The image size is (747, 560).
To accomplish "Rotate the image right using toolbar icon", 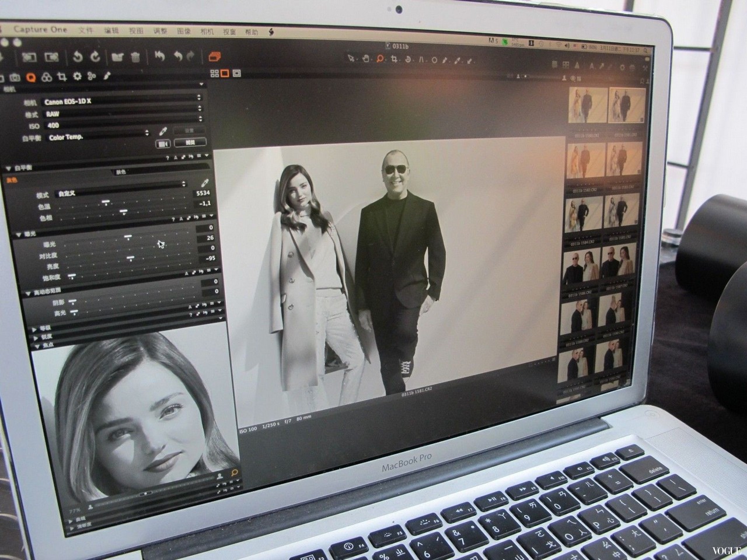I will pyautogui.click(x=95, y=57).
